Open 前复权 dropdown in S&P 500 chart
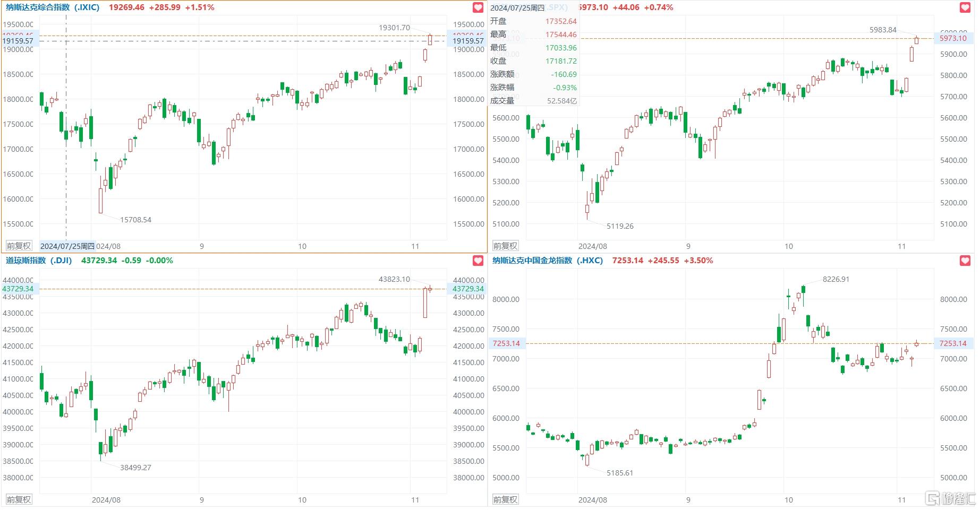The width and height of the screenshot is (980, 510). click(505, 246)
